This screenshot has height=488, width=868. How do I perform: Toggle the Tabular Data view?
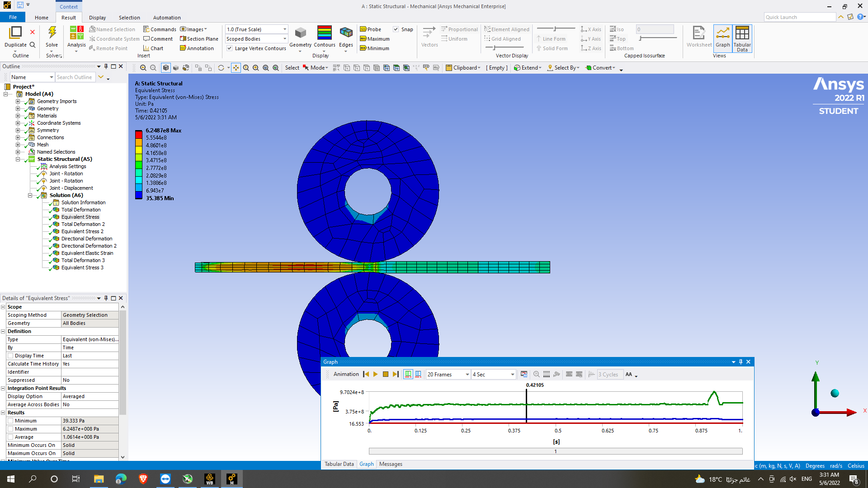(x=742, y=38)
